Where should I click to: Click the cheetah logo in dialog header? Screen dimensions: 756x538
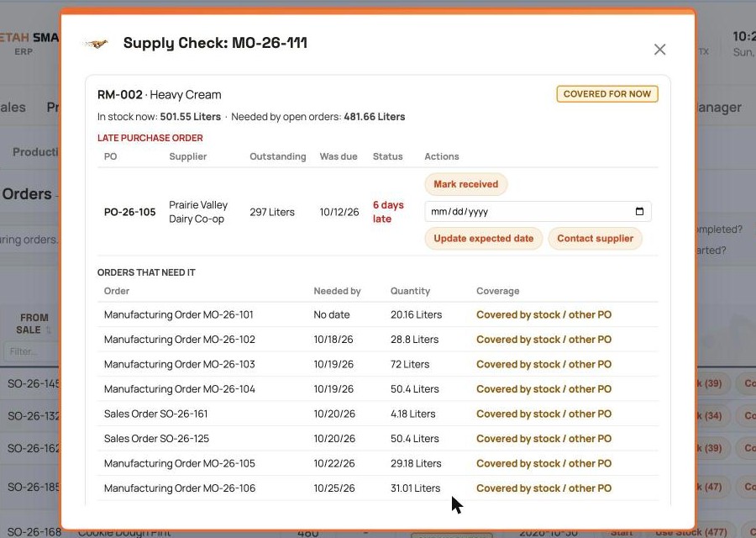[x=97, y=44]
